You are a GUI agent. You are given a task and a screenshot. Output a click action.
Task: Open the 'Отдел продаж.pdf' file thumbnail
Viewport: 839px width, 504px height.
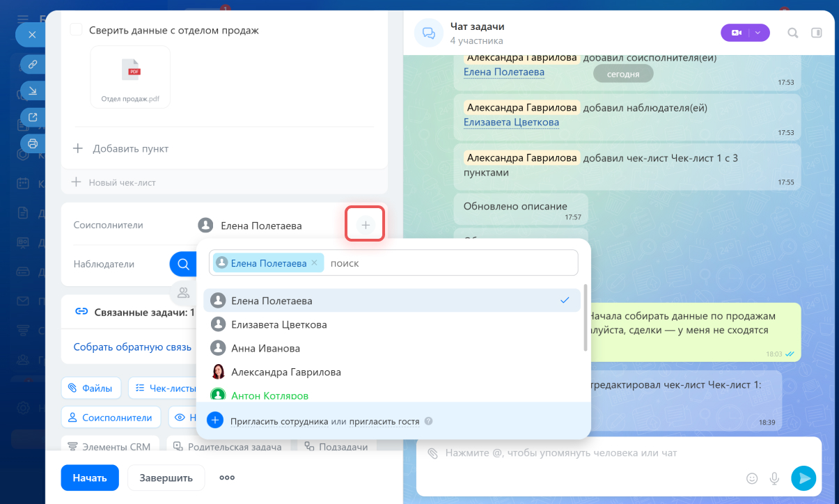pos(130,77)
